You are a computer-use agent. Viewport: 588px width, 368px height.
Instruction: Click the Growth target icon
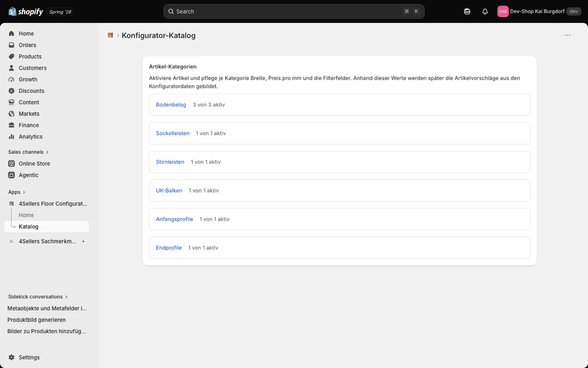(11, 80)
